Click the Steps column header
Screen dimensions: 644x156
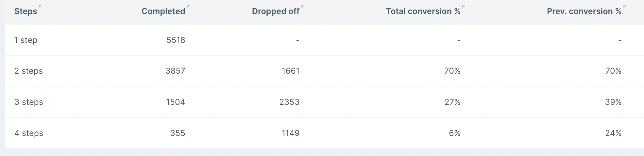[25, 11]
